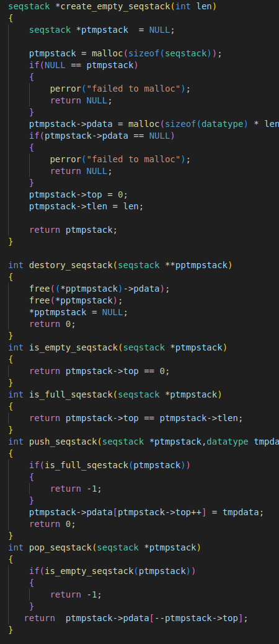
Task: Click the 'free(*pptmpstack);' line
Action: click(x=76, y=301)
